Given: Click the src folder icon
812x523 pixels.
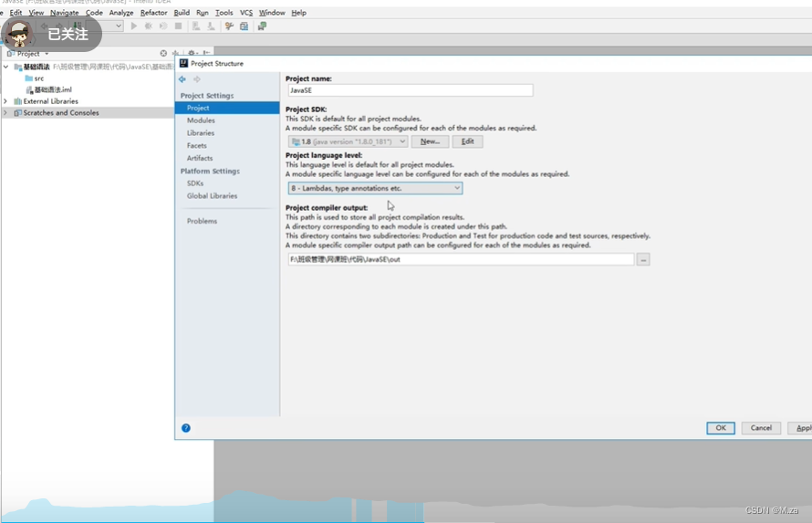Looking at the screenshot, I should 28,78.
